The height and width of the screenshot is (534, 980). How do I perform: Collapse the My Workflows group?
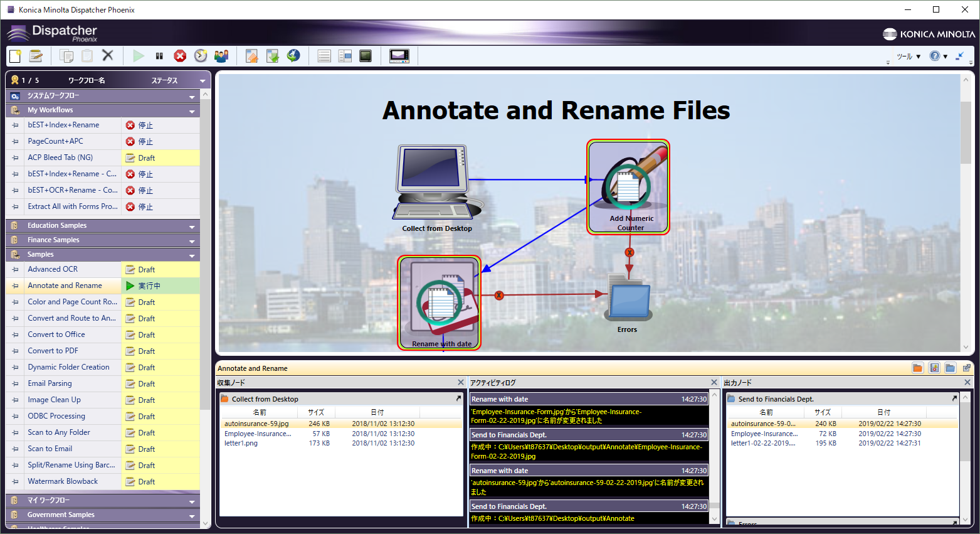coord(192,111)
